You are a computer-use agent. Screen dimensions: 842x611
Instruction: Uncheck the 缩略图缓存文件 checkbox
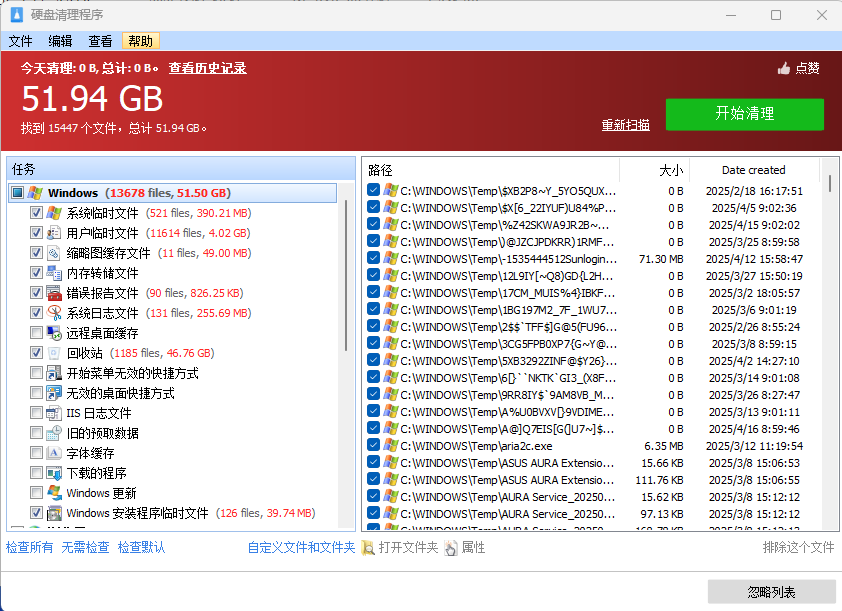click(x=37, y=253)
